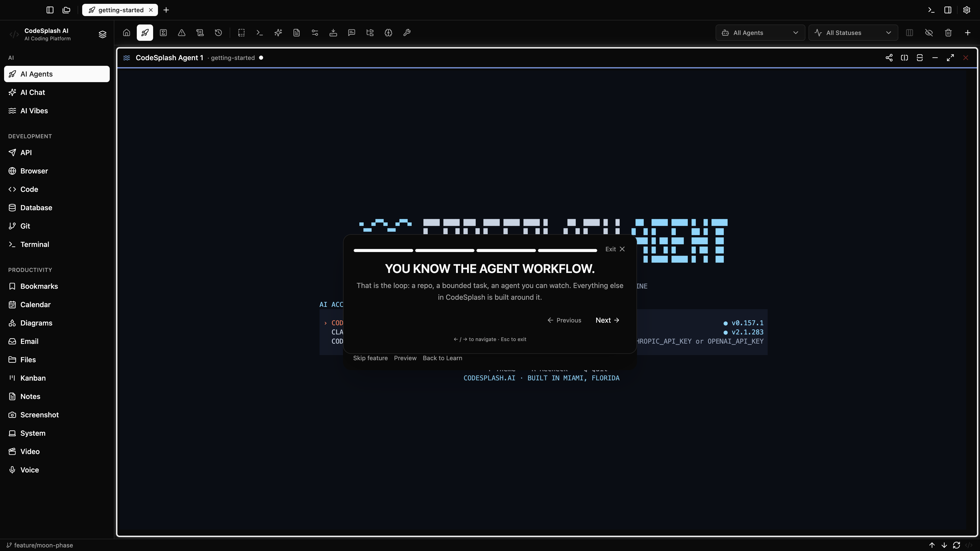Open the sigma summary toolbar icon

pos(163,33)
